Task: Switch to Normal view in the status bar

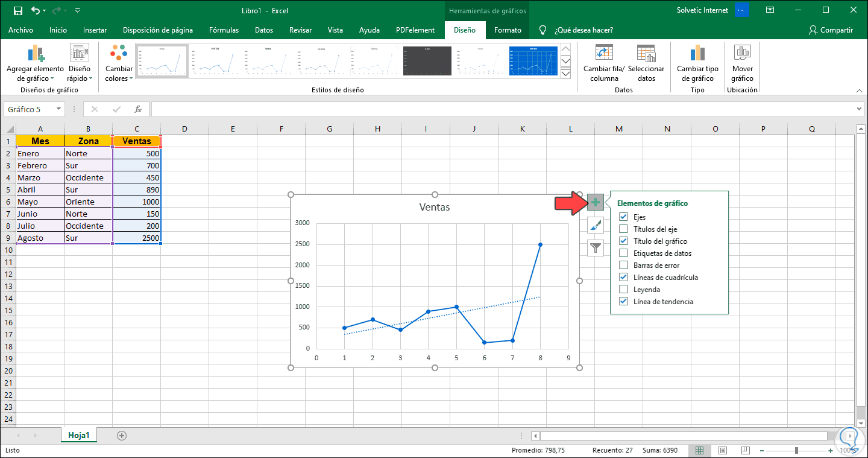Action: 700,450
